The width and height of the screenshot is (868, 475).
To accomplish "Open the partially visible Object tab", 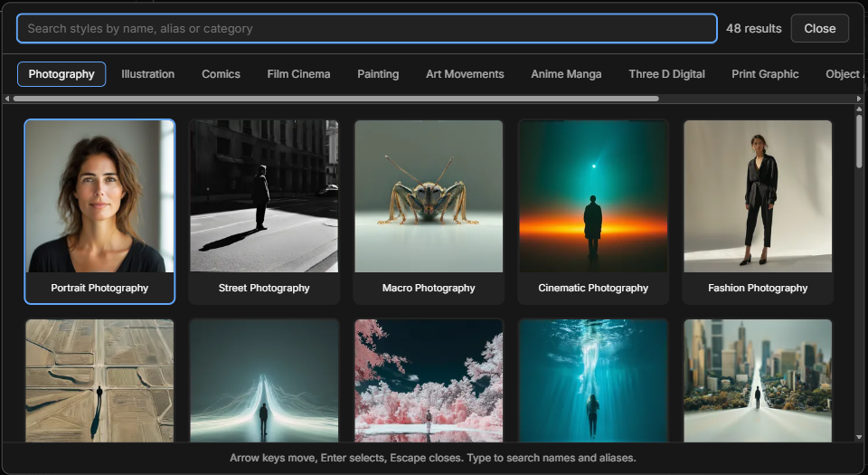I will (x=843, y=74).
